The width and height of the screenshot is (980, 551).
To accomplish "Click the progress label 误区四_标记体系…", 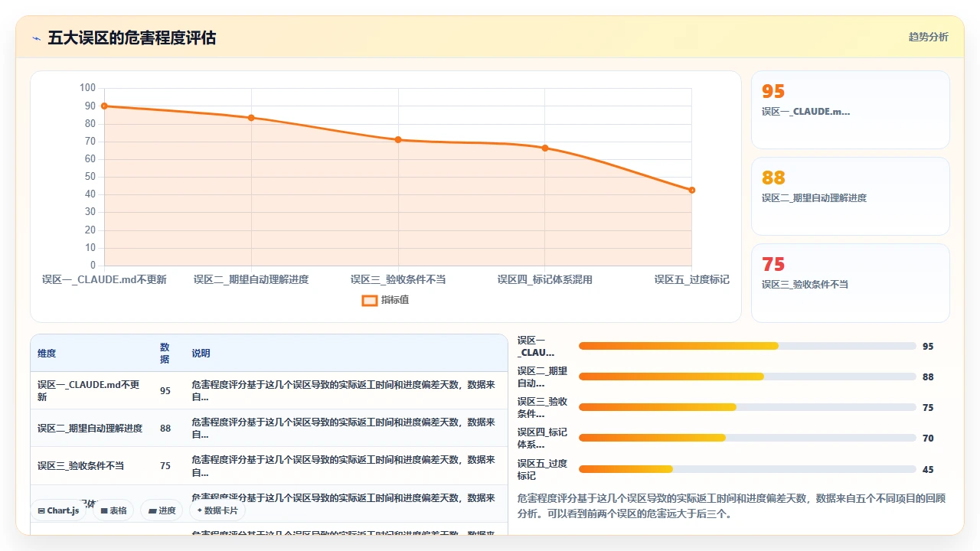I will pyautogui.click(x=542, y=439).
